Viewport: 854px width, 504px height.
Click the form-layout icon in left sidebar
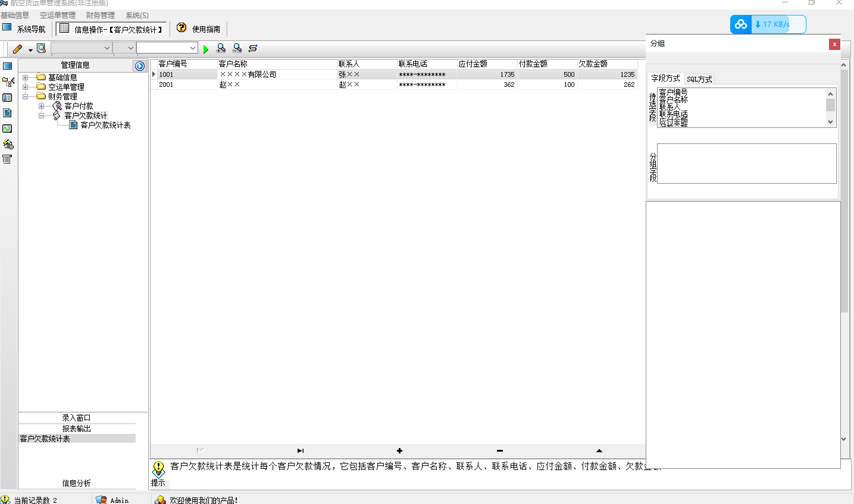pos(8,98)
